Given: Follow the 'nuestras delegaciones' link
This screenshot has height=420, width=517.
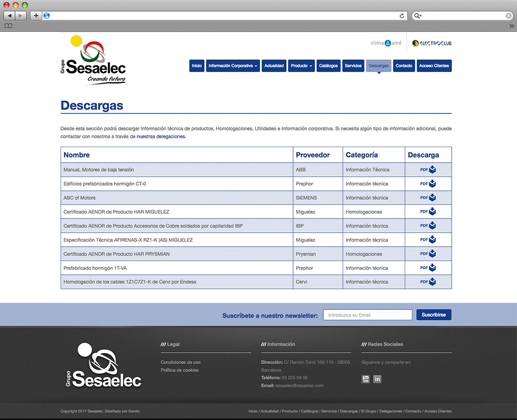Looking at the screenshot, I should (x=161, y=137).
